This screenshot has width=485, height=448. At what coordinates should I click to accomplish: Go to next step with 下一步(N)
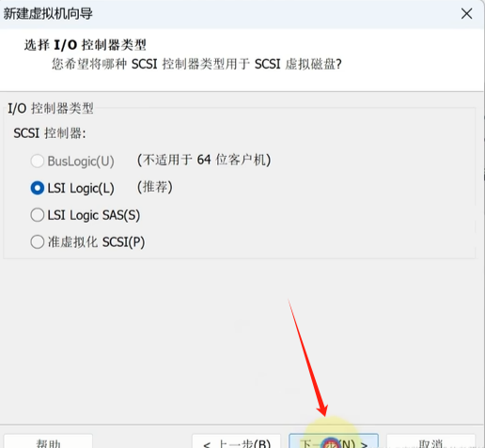tap(334, 441)
